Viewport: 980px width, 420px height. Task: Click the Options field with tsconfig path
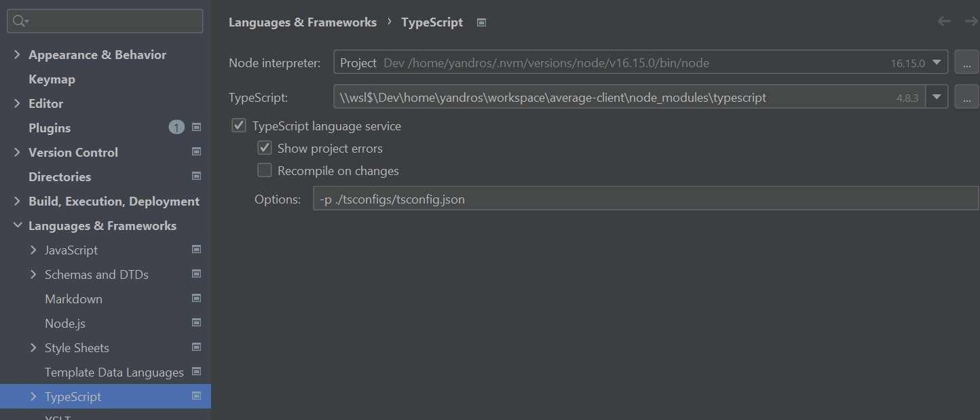645,198
